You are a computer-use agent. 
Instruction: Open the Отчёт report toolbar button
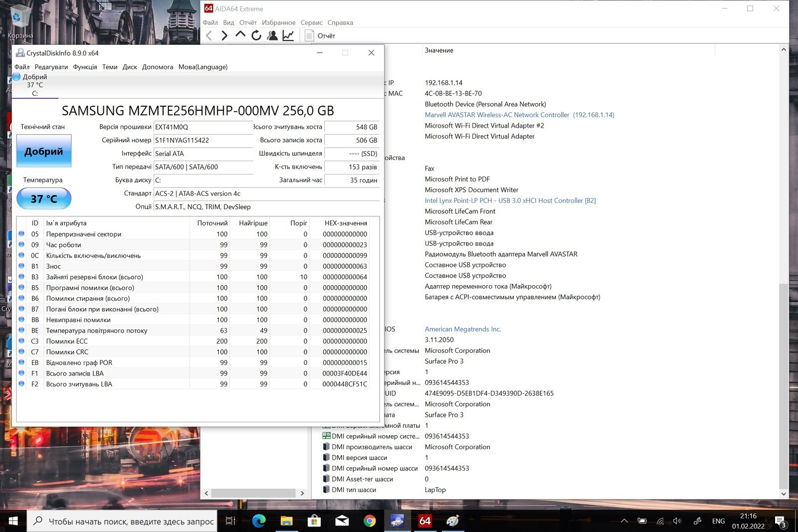pos(320,35)
